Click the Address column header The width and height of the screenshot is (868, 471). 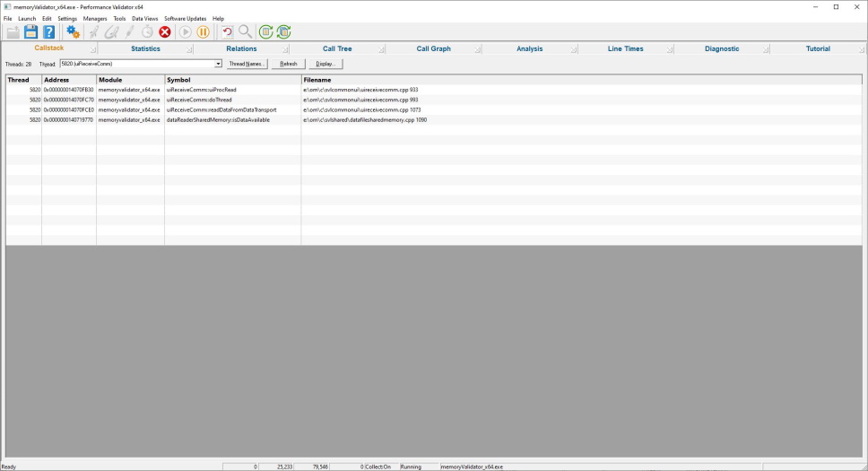point(69,80)
